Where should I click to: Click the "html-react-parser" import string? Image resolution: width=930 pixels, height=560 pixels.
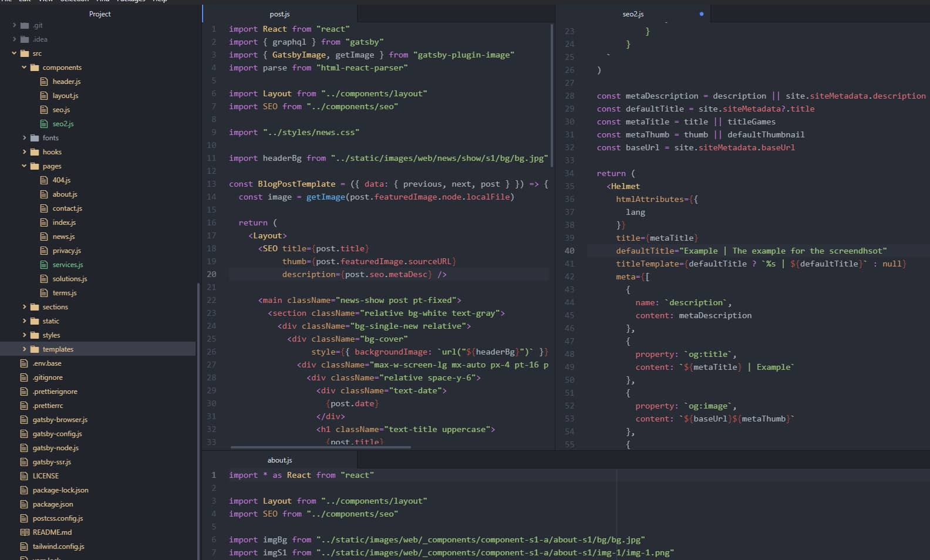pos(362,68)
